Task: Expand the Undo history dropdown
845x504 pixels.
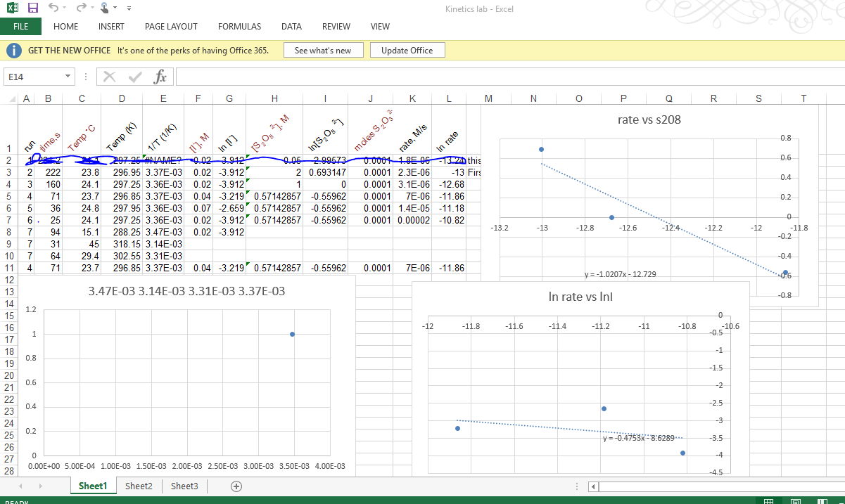Action: (63, 8)
